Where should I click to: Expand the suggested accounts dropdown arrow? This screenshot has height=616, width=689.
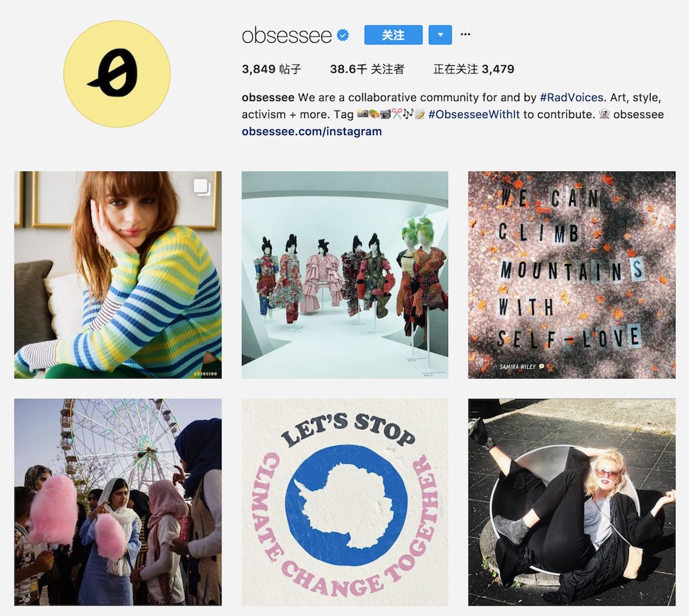pyautogui.click(x=440, y=35)
